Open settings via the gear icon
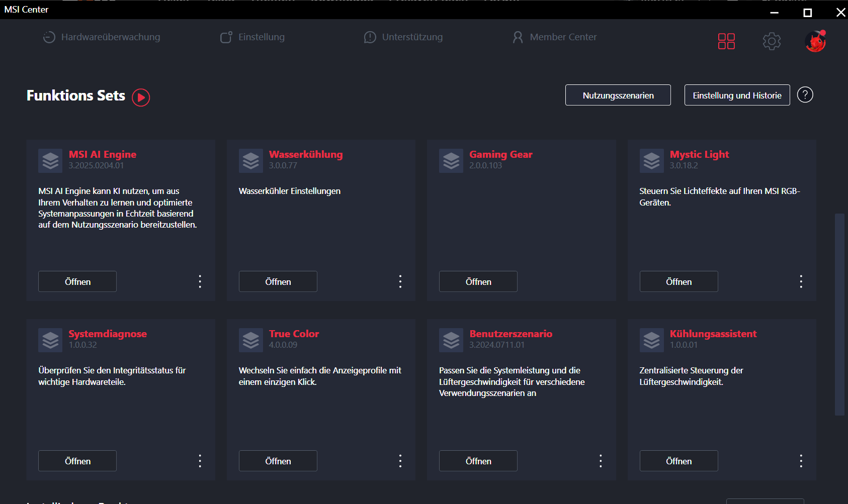The width and height of the screenshot is (848, 504). click(772, 41)
